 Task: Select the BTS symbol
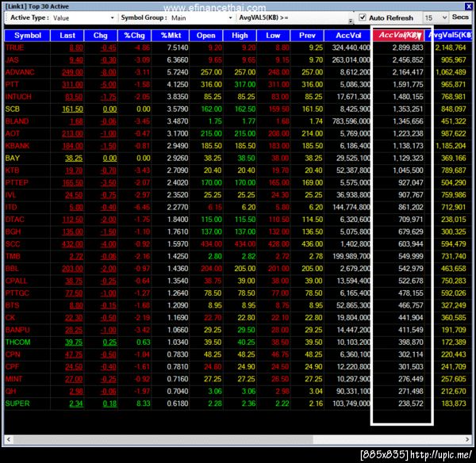(x=13, y=305)
